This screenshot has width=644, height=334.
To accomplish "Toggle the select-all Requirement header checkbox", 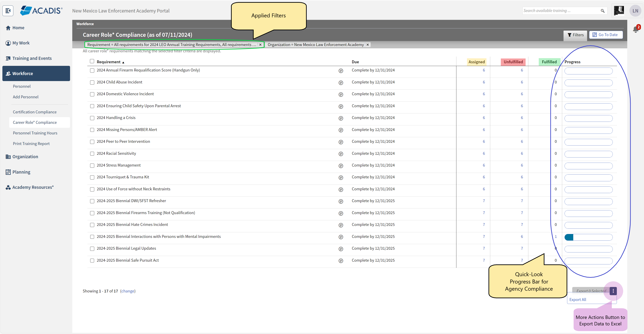I will coord(92,61).
